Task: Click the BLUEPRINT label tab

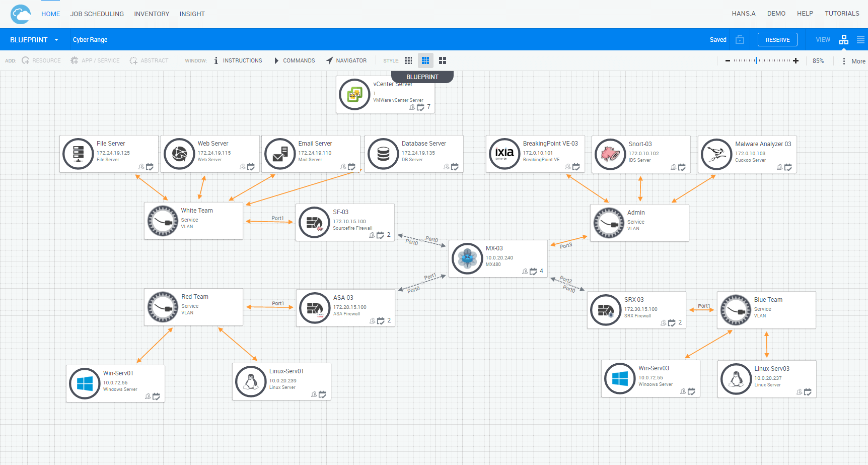Action: (x=422, y=77)
